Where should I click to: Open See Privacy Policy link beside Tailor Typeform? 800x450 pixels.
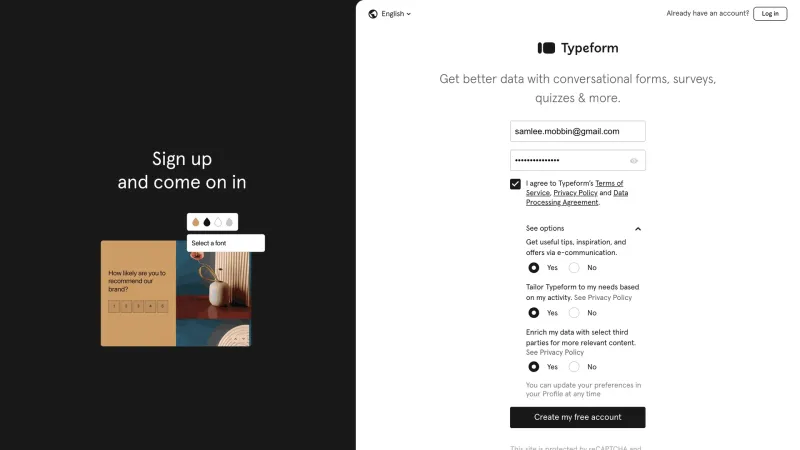pyautogui.click(x=603, y=297)
